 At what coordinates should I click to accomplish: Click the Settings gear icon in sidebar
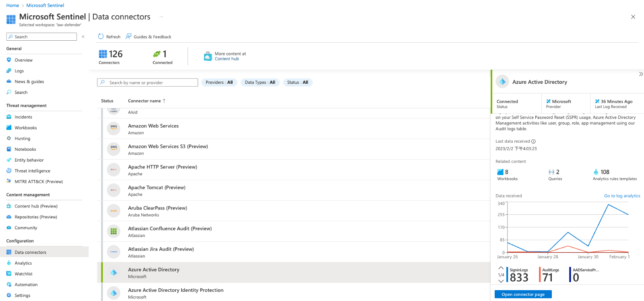pyautogui.click(x=9, y=295)
